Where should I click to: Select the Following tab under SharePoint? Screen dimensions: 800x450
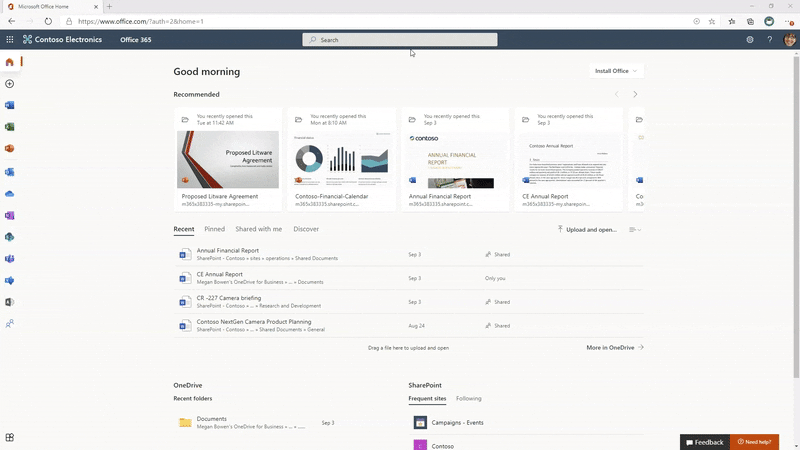468,398
